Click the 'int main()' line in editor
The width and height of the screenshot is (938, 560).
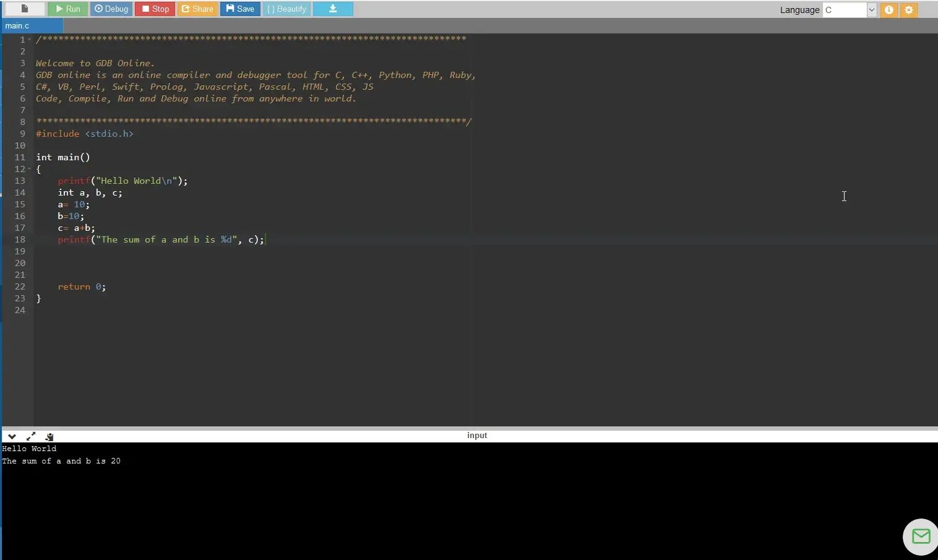(x=63, y=157)
